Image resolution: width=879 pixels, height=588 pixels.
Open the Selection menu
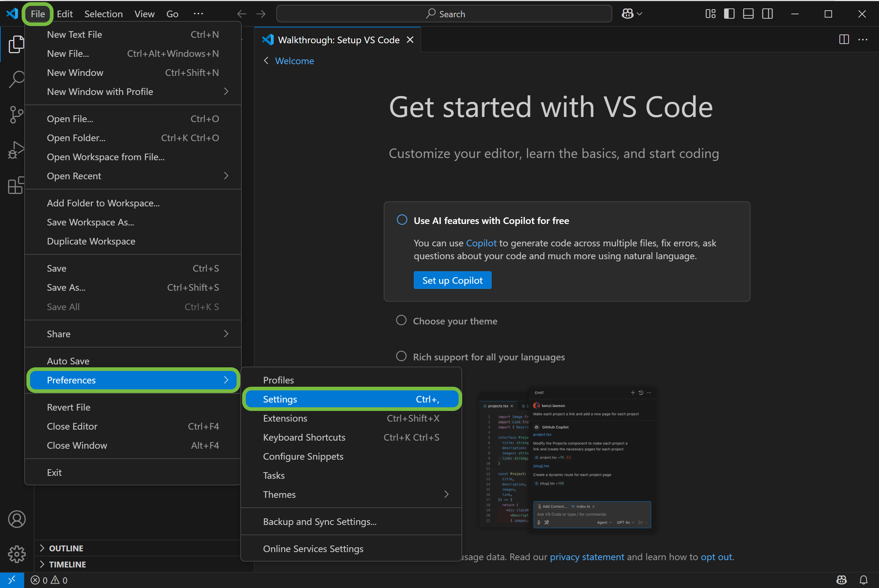pos(103,14)
